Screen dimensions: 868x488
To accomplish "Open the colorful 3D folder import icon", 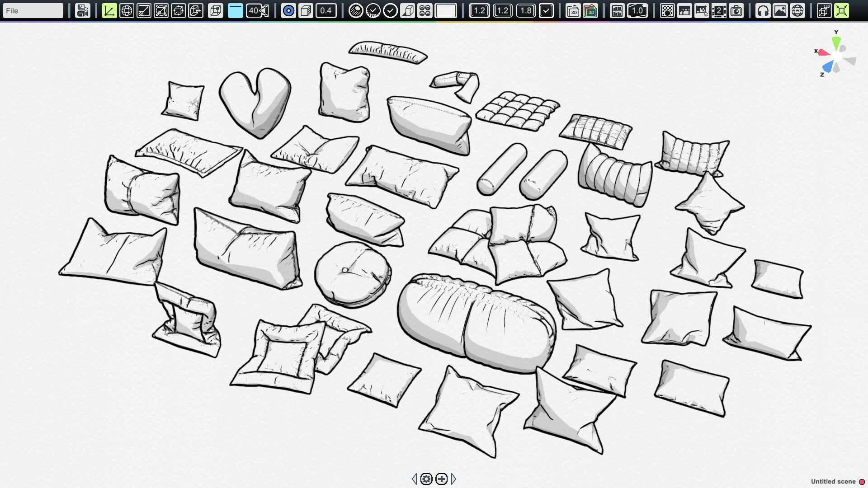I will coord(591,10).
